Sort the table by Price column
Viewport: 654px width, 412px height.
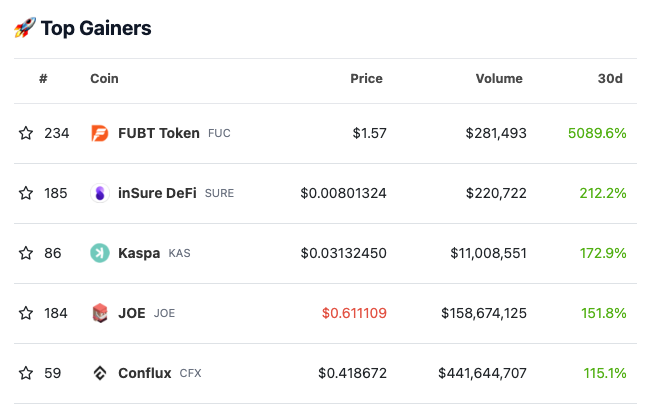point(366,79)
